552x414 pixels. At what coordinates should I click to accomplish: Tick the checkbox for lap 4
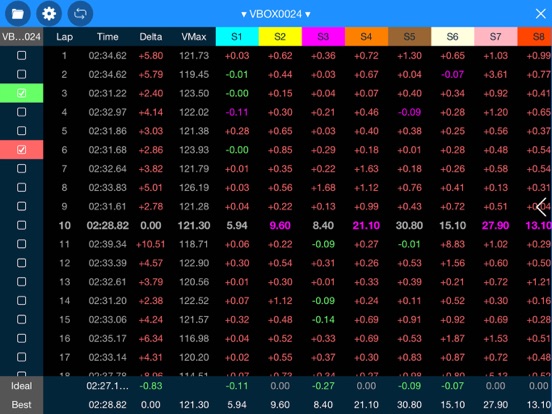coord(21,112)
